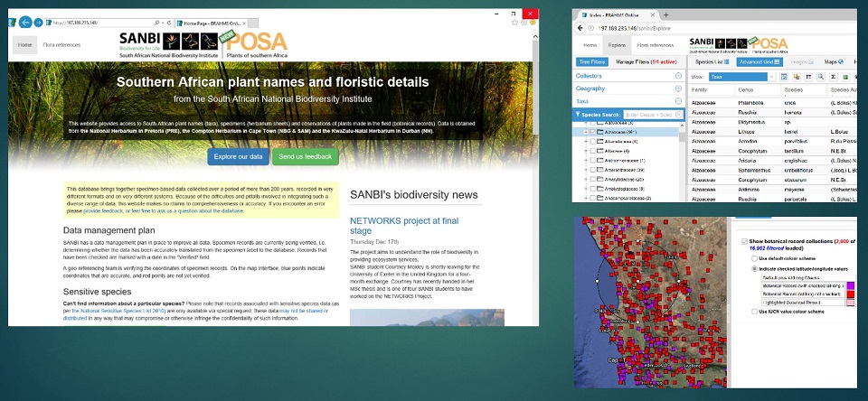The image size is (868, 401).
Task: Uncheck the Aizoaceae checkbox in the taxa tree
Action: click(593, 132)
